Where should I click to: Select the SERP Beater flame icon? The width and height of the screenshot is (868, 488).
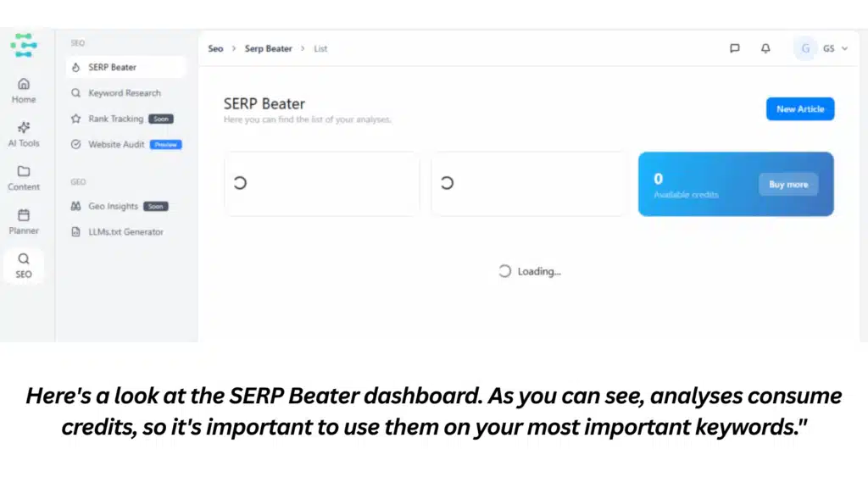point(77,67)
